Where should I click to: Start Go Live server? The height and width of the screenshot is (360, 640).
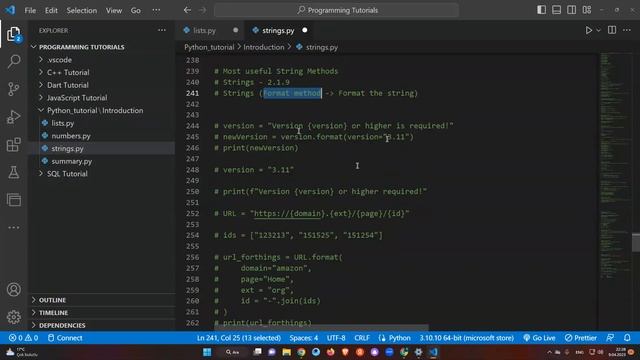click(539, 338)
